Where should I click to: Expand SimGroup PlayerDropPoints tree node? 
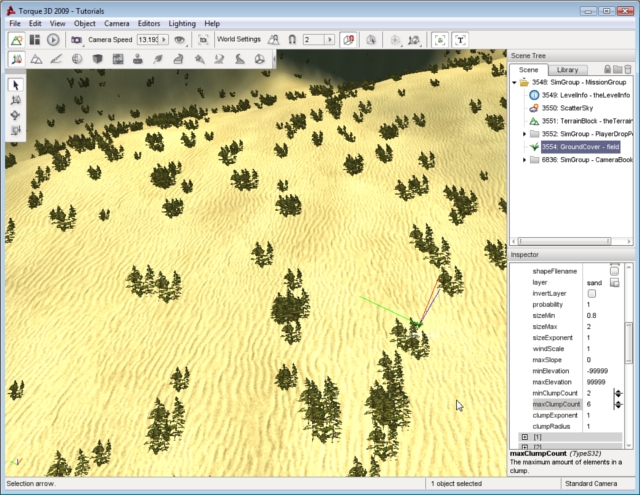pos(525,133)
